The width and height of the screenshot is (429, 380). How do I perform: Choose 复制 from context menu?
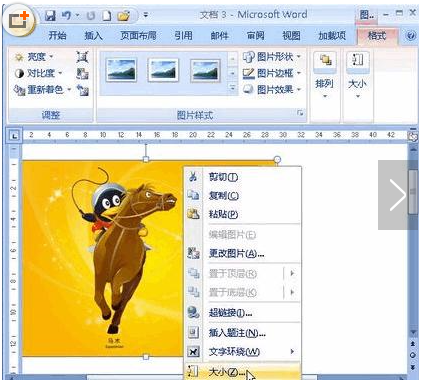point(243,195)
